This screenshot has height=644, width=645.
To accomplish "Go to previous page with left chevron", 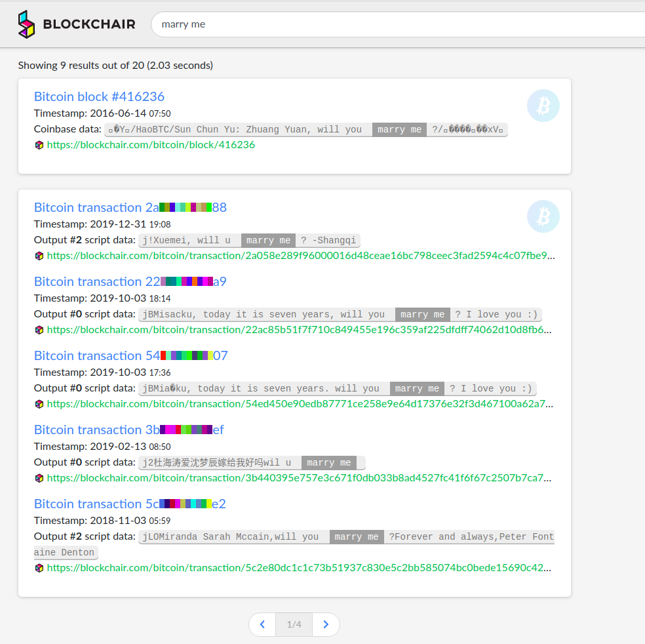I will pos(262,624).
